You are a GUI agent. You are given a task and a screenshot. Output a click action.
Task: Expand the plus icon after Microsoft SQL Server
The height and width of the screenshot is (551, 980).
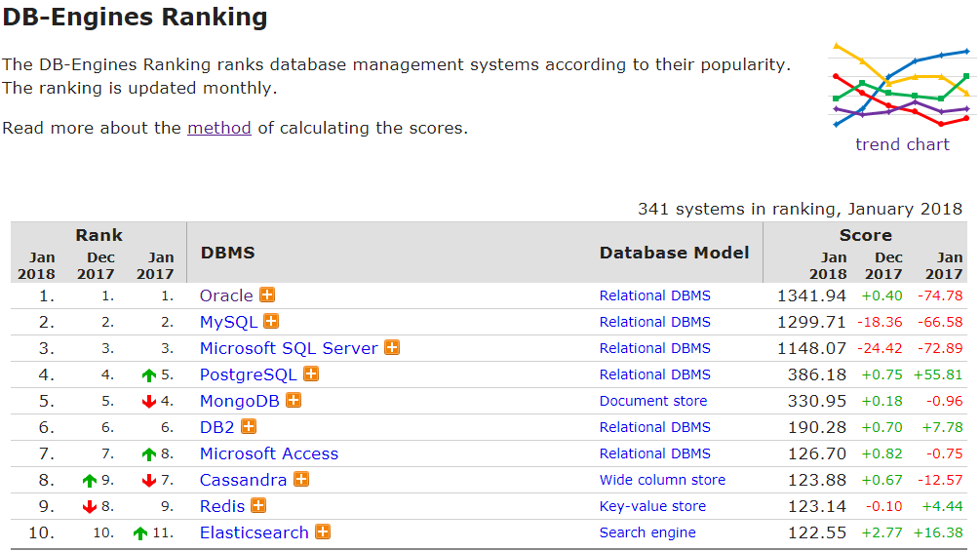pos(392,347)
